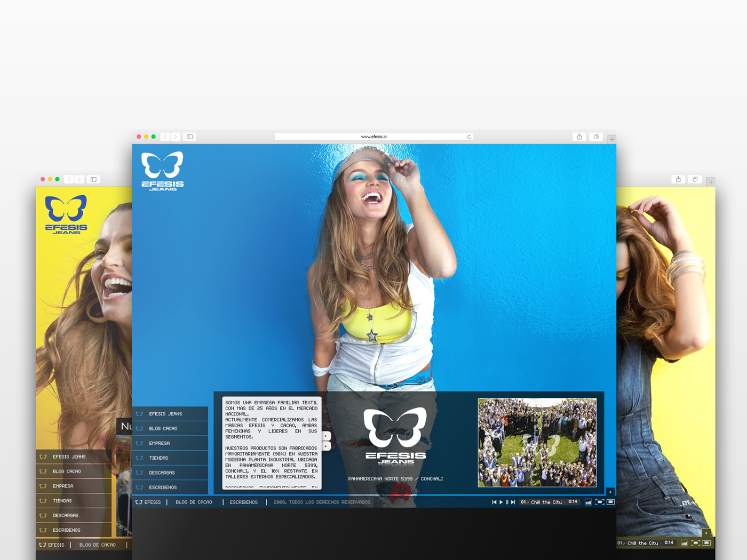Open Blog Cacao in yellow side menu
The width and height of the screenshot is (747, 560).
74,471
